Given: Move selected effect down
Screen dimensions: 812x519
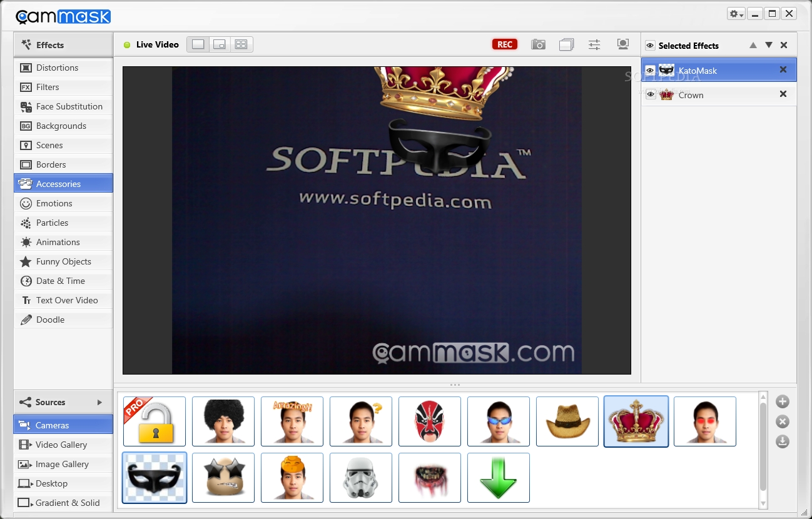Looking at the screenshot, I should [x=769, y=45].
